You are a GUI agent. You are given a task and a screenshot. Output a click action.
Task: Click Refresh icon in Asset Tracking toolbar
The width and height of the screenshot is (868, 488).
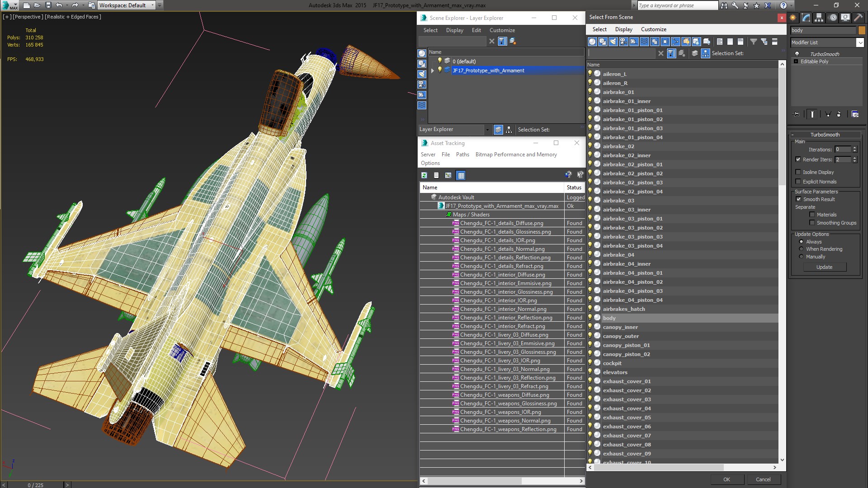[x=424, y=175]
